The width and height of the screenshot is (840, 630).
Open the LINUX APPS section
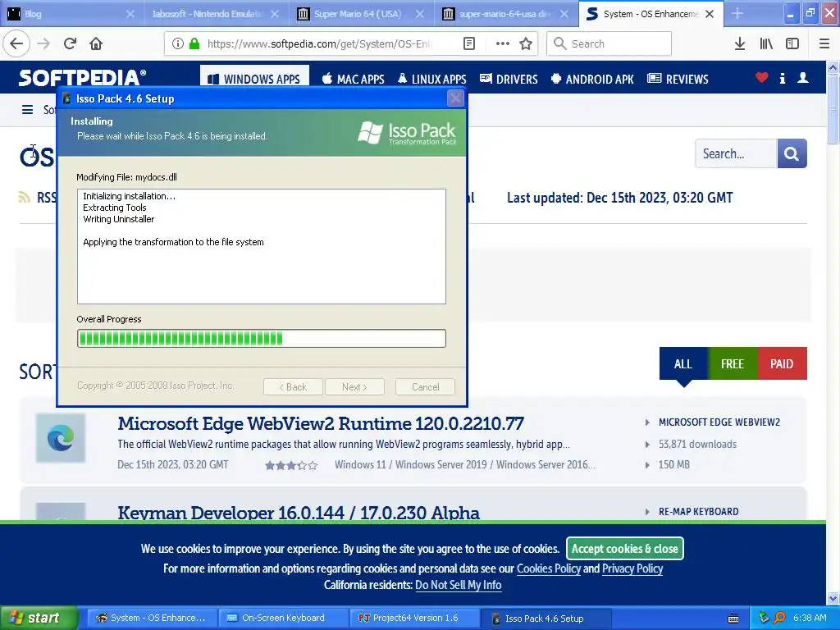[431, 79]
